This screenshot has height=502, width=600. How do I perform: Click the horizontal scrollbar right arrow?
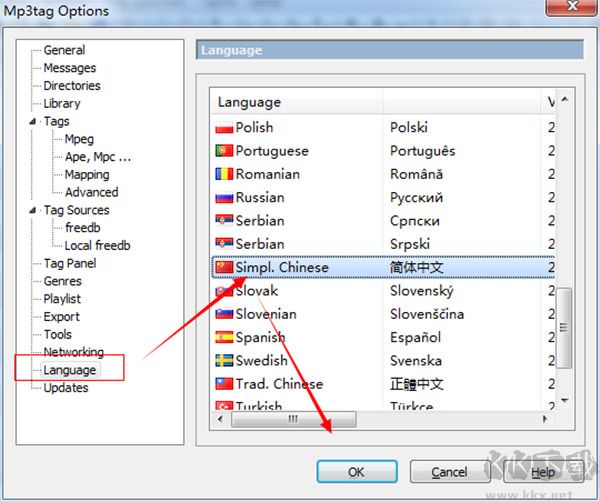[545, 419]
